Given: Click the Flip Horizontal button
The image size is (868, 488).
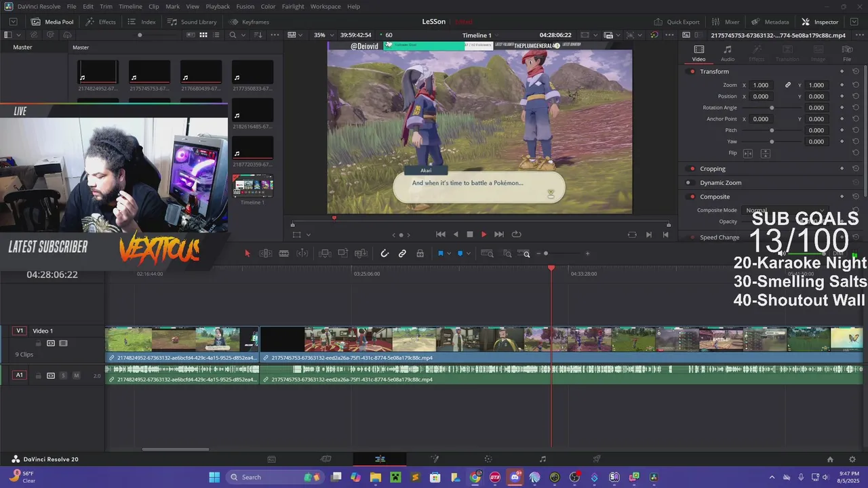Looking at the screenshot, I should coord(748,153).
